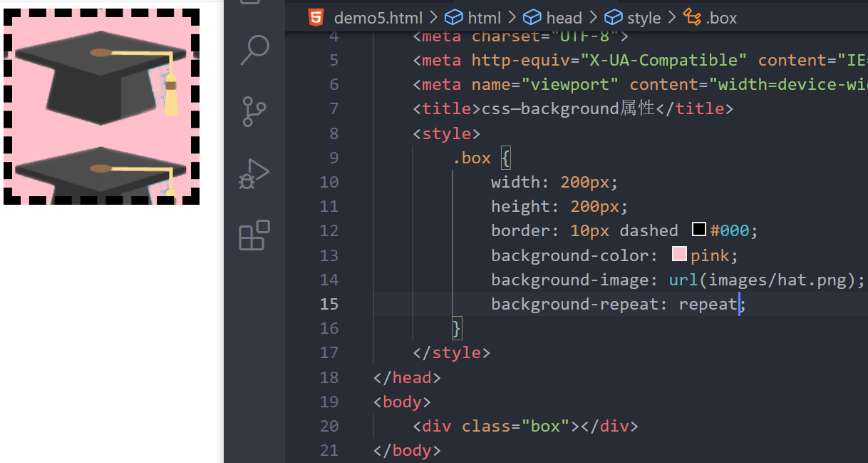This screenshot has height=463, width=868.
Task: Click the title text css-background属性
Action: coord(569,109)
